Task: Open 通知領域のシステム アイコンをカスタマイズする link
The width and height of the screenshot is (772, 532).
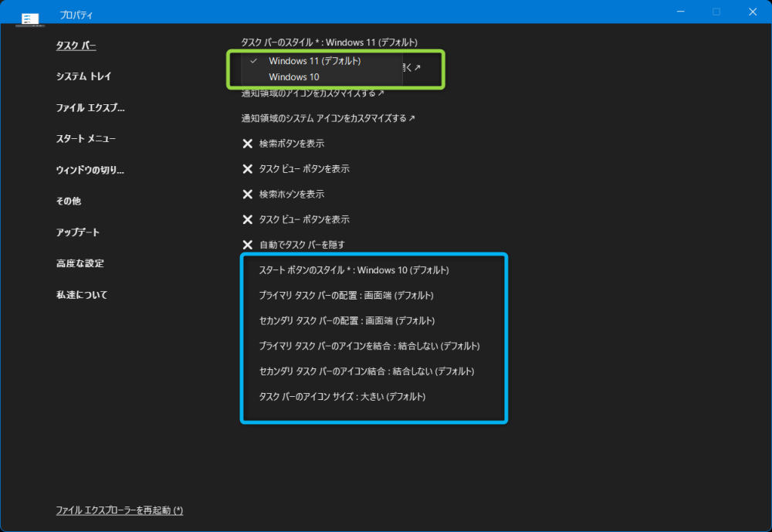Action: [328, 118]
